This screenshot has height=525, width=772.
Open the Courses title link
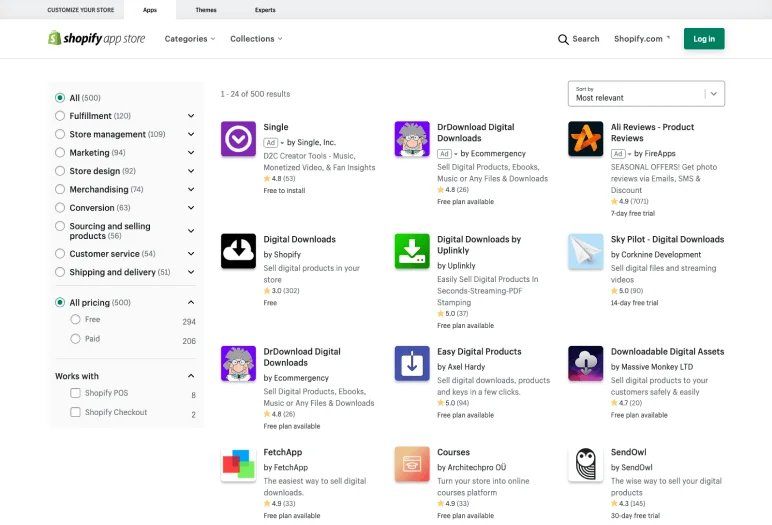tap(453, 452)
